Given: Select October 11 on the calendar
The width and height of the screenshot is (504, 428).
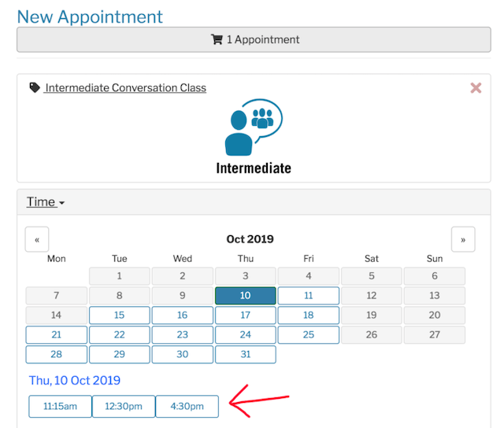Looking at the screenshot, I should click(309, 296).
